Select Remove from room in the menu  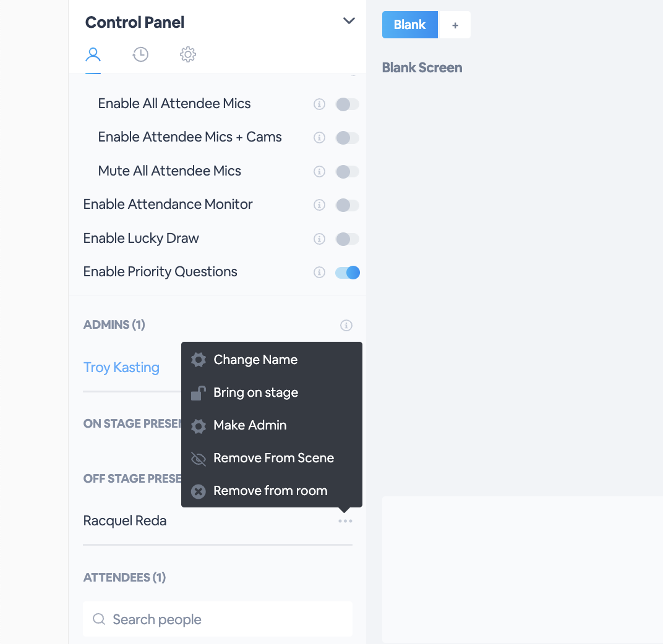tap(270, 490)
